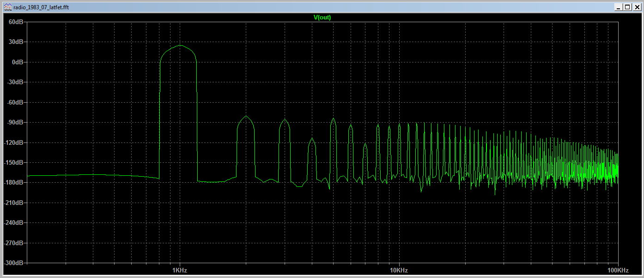The width and height of the screenshot is (644, 278).
Task: Click the second harmonic peak near 2KHz
Action: point(246,116)
